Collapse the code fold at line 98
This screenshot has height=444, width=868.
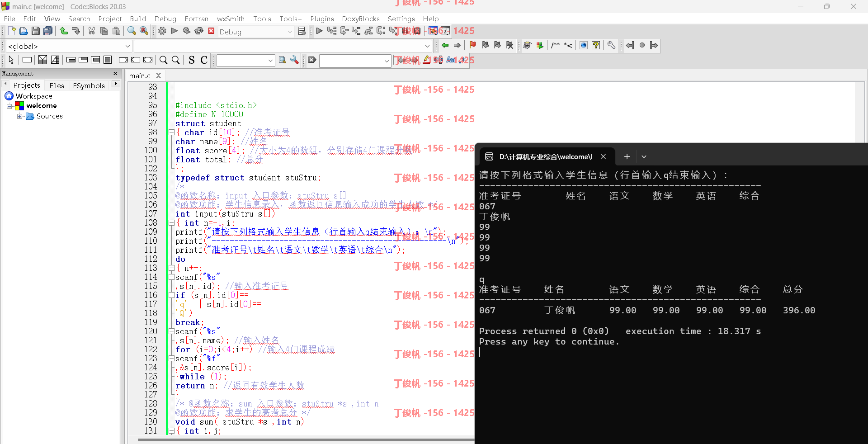coord(171,132)
